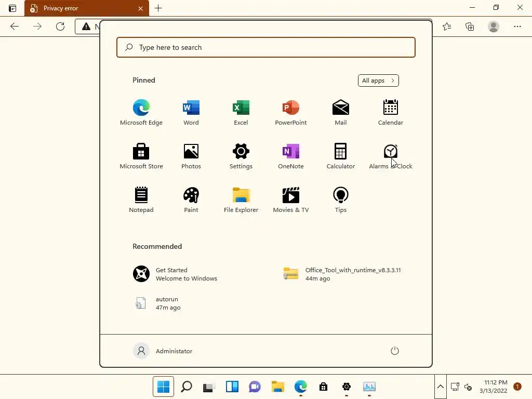Open Edge Collections
This screenshot has width=532, height=399.
coord(470,26)
